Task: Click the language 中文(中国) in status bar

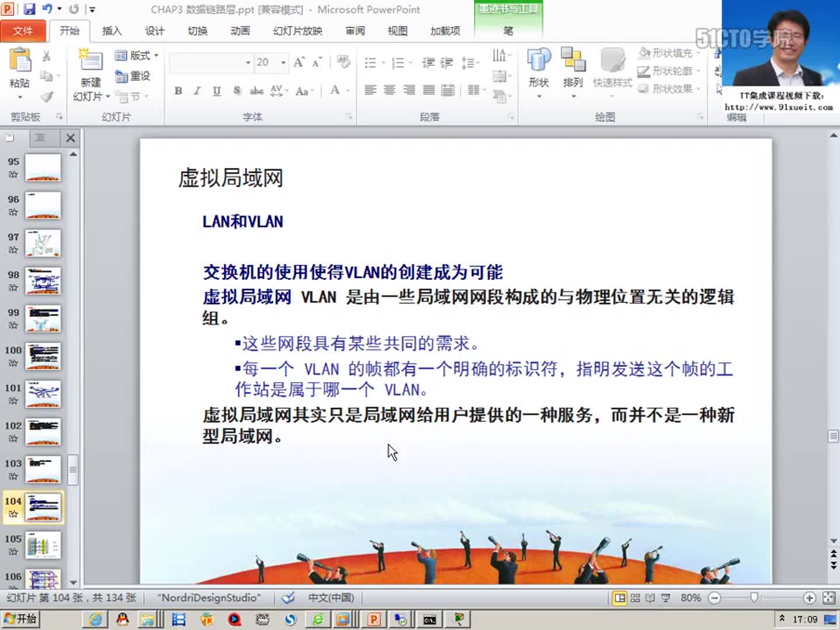Action: pyautogui.click(x=331, y=598)
